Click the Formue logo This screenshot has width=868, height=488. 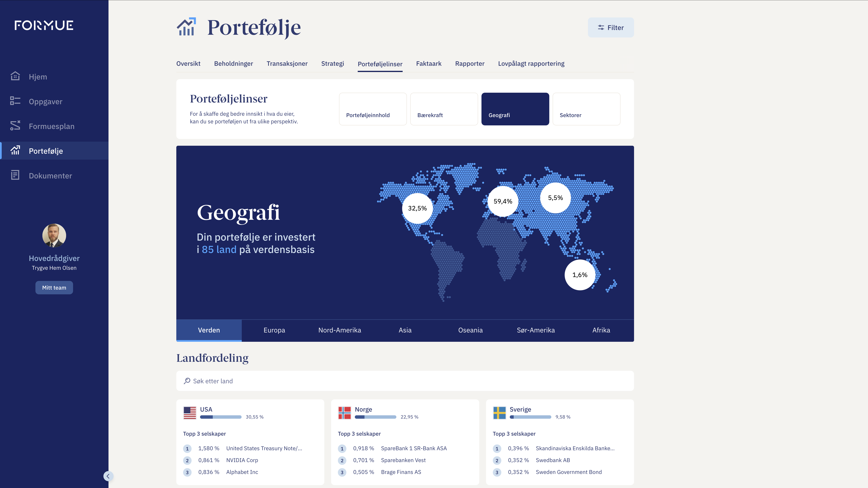pyautogui.click(x=44, y=25)
